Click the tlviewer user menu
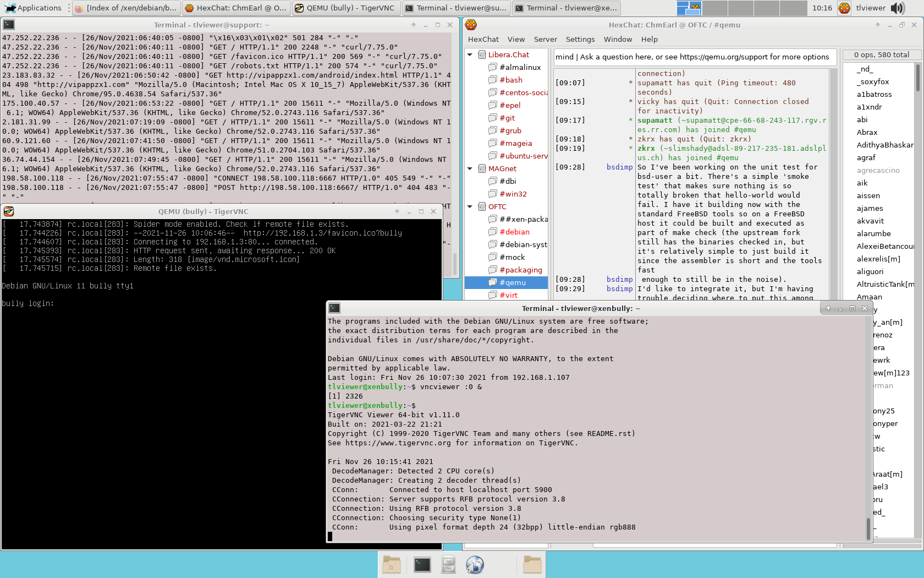924x578 pixels. coord(871,8)
